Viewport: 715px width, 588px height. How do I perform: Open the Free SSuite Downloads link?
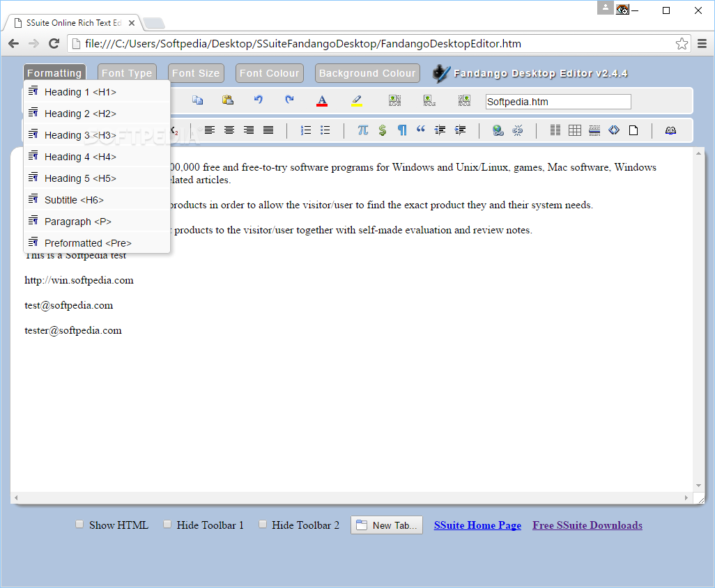(587, 525)
